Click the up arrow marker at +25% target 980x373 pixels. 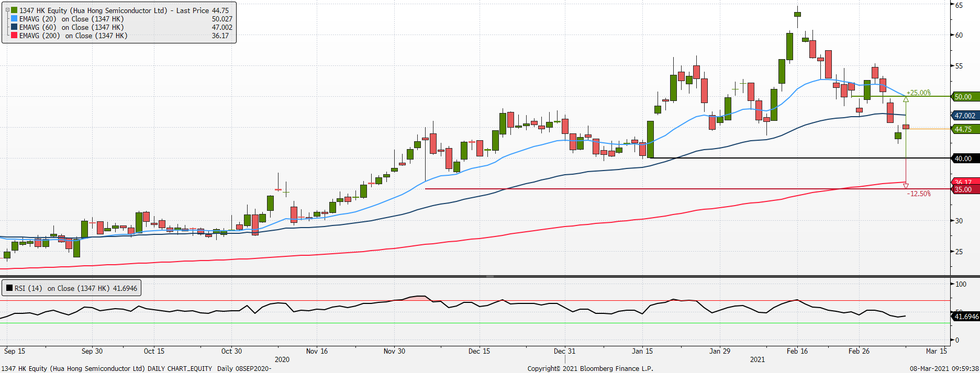pyautogui.click(x=906, y=99)
